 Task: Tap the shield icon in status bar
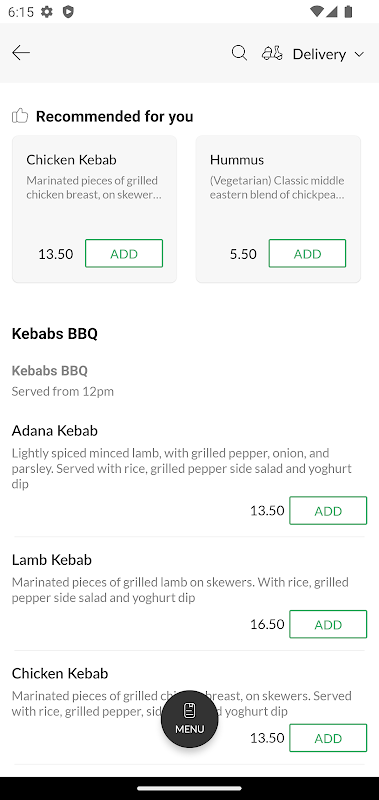pos(68,11)
